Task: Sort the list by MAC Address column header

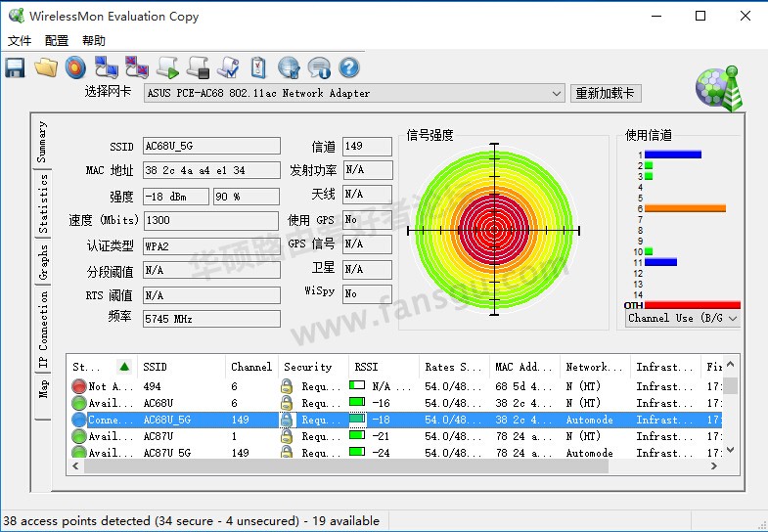Action: 524,367
